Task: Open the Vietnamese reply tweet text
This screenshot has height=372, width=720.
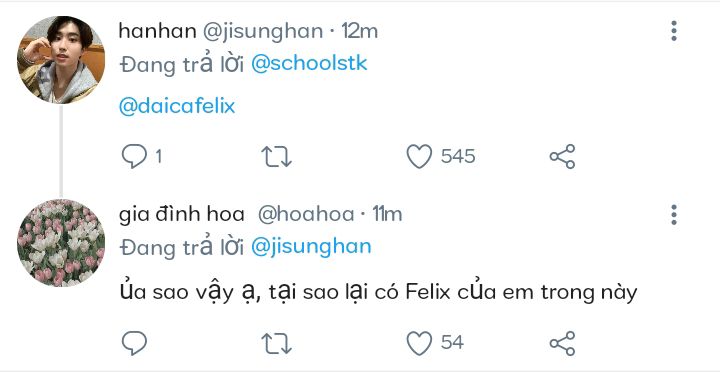Action: point(378,293)
